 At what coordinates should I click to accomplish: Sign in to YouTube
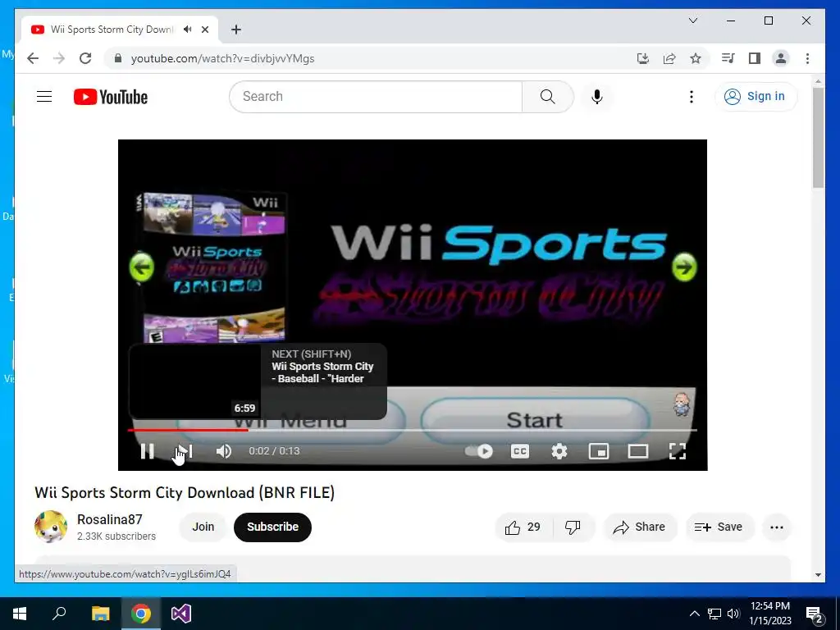[x=756, y=97]
